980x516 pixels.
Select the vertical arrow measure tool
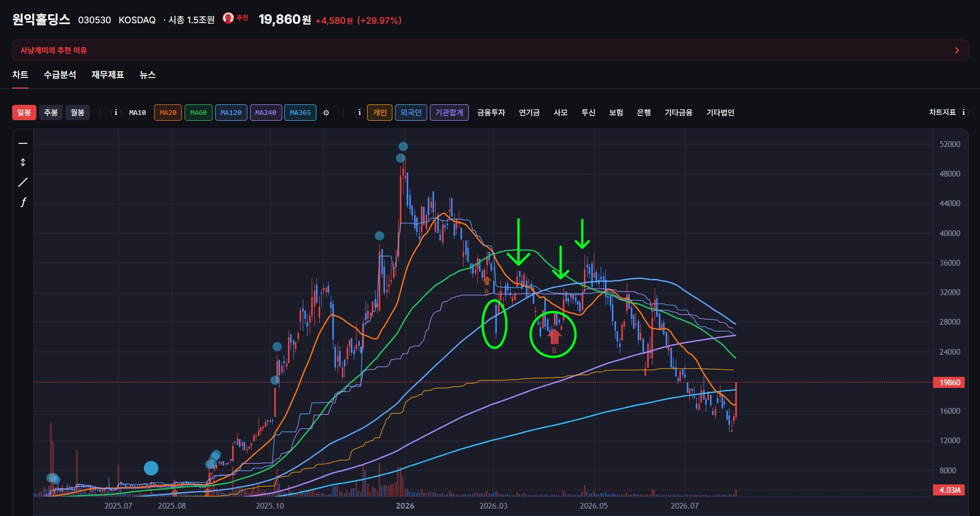(x=23, y=162)
